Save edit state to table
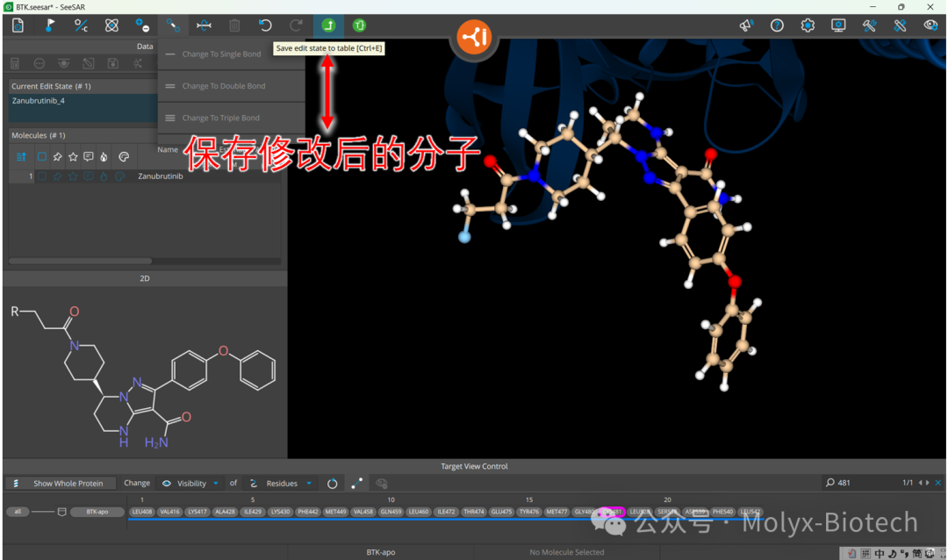This screenshot has height=560, width=948. coord(328,25)
